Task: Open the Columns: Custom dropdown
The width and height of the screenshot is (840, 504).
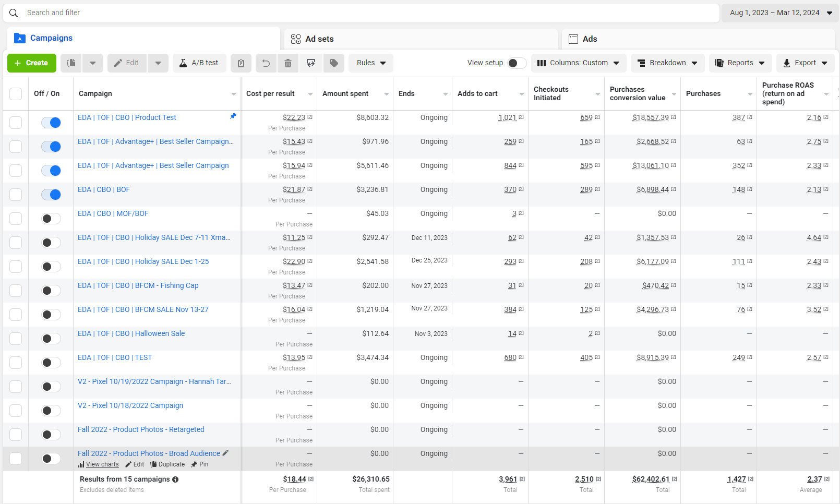Action: click(x=578, y=63)
